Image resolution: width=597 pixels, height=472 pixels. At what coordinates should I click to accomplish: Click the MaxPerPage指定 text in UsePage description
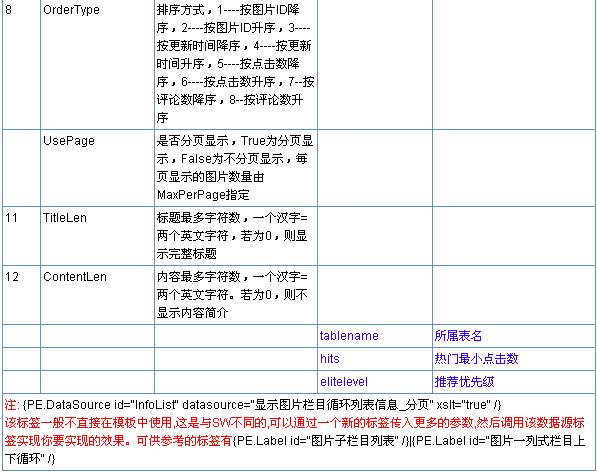(x=203, y=195)
